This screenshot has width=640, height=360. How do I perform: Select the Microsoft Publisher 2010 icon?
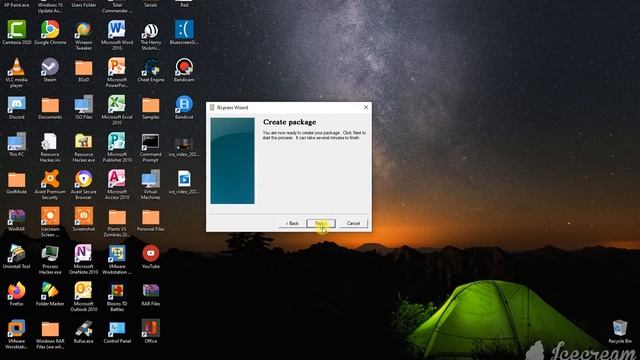click(x=117, y=142)
